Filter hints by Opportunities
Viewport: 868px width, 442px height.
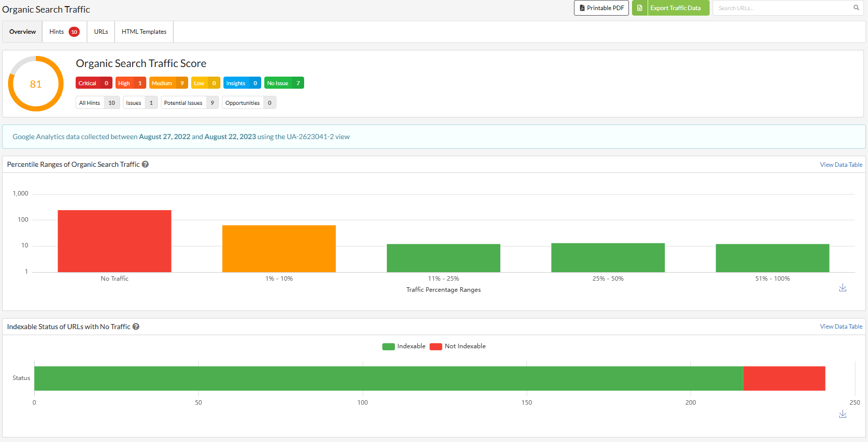pyautogui.click(x=249, y=103)
